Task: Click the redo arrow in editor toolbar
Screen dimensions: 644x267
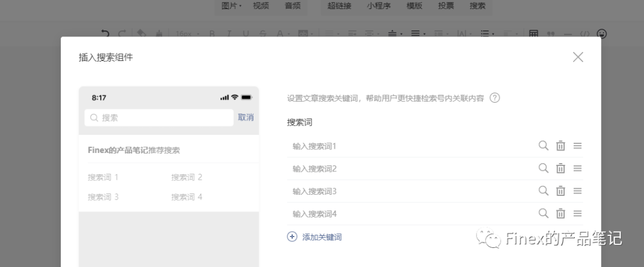Action: click(122, 33)
